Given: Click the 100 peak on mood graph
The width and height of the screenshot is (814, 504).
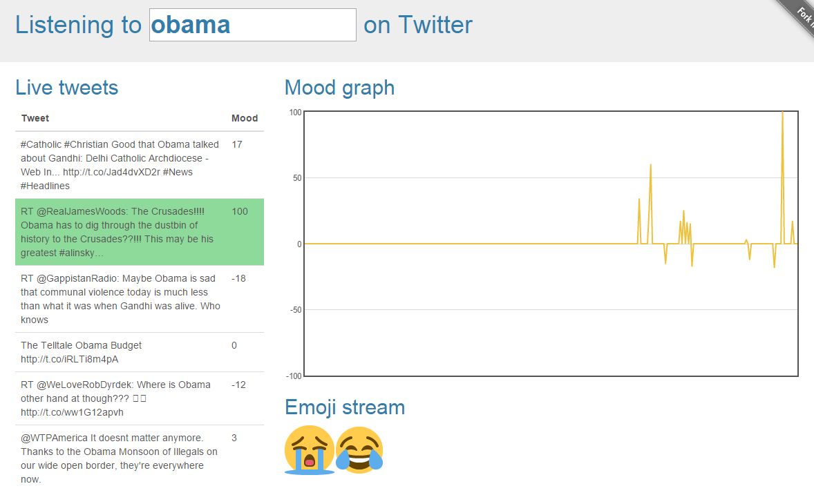Looking at the screenshot, I should (x=782, y=113).
